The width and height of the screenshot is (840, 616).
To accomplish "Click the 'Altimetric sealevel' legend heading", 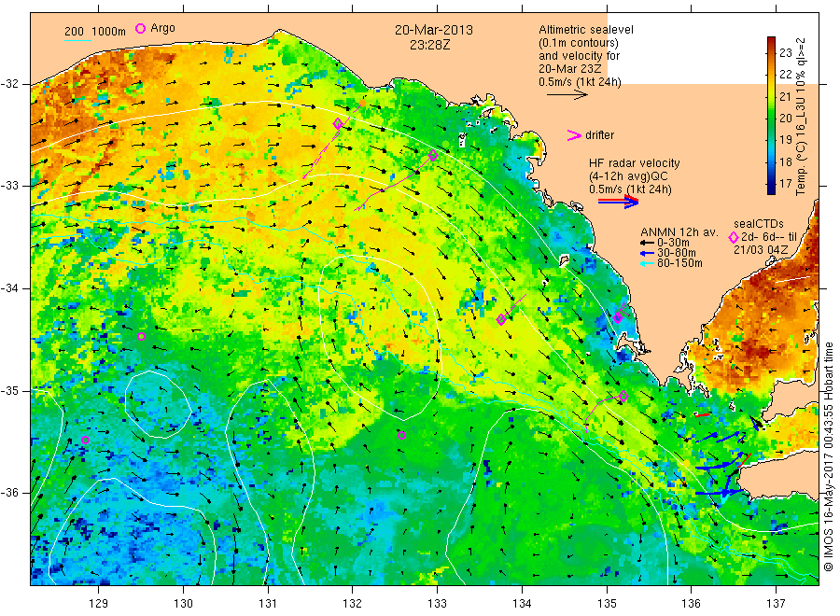I will click(x=586, y=30).
